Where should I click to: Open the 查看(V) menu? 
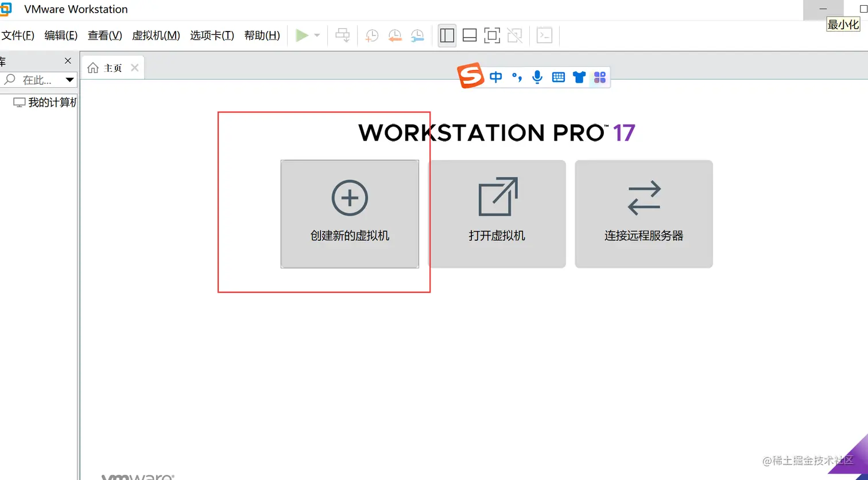pos(105,36)
